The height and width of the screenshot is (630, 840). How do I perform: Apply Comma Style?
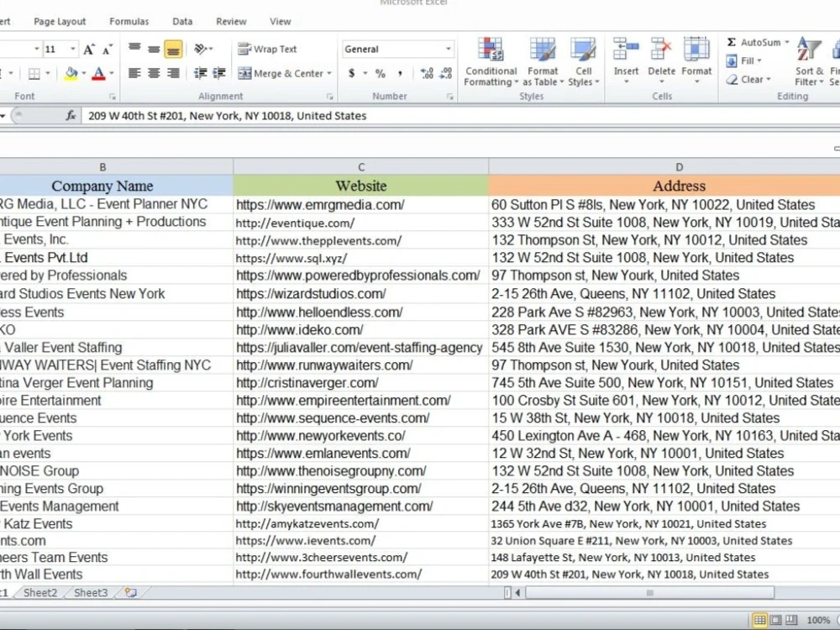tap(400, 73)
